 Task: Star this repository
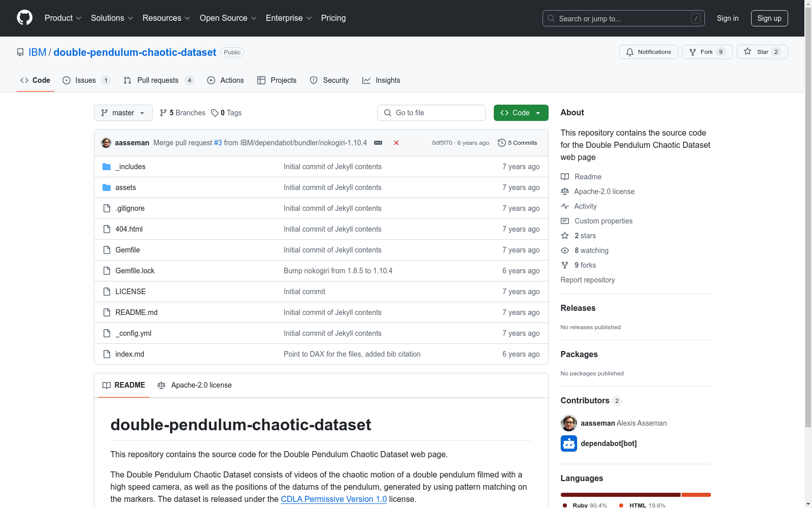point(762,52)
